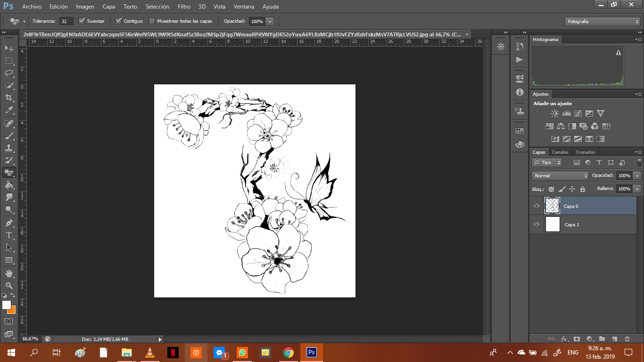Add a Brightness/Contrast adjustment
This screenshot has width=644, height=362.
click(555, 114)
